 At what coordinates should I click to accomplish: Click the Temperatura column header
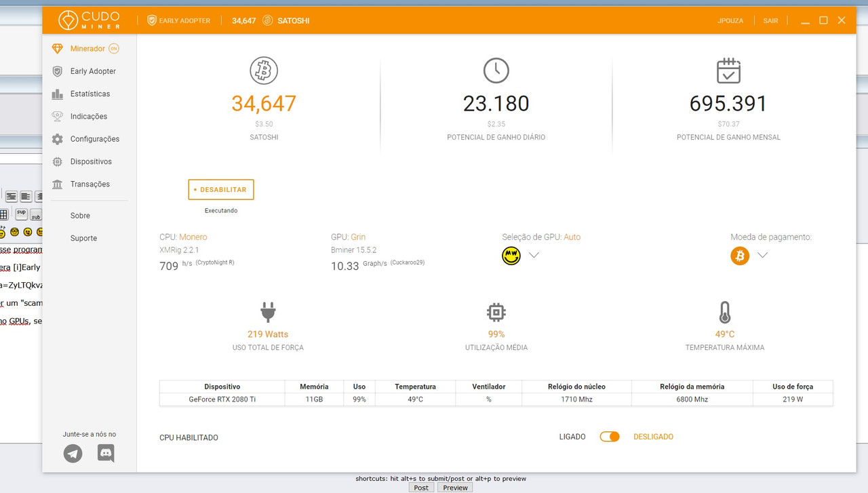[415, 387]
